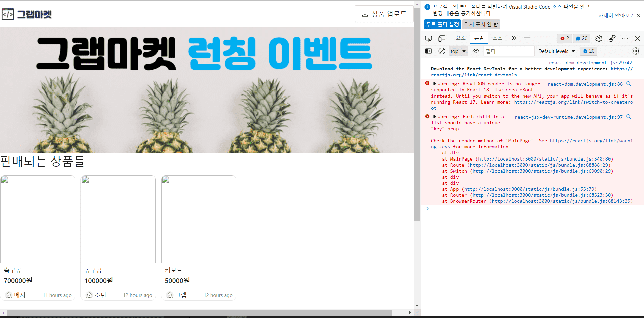The image size is (644, 318).
Task: Add a new DevTools tool tab
Action: click(527, 38)
